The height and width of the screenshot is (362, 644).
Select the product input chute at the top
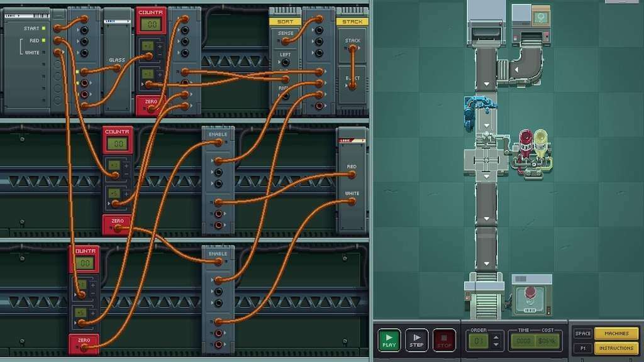486,23
